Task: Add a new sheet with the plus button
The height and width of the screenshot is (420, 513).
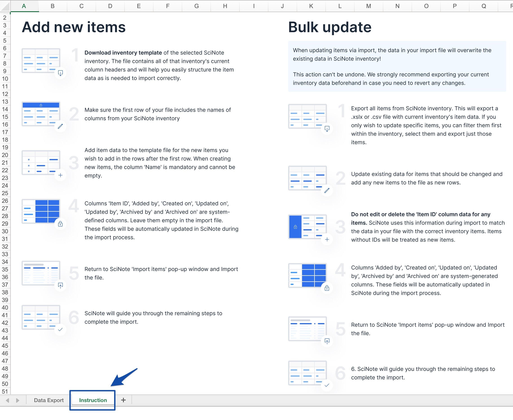Action: pyautogui.click(x=123, y=400)
